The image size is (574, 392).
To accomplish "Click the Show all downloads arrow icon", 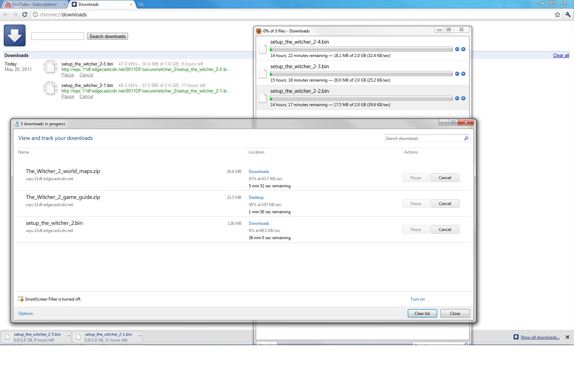I will [516, 337].
